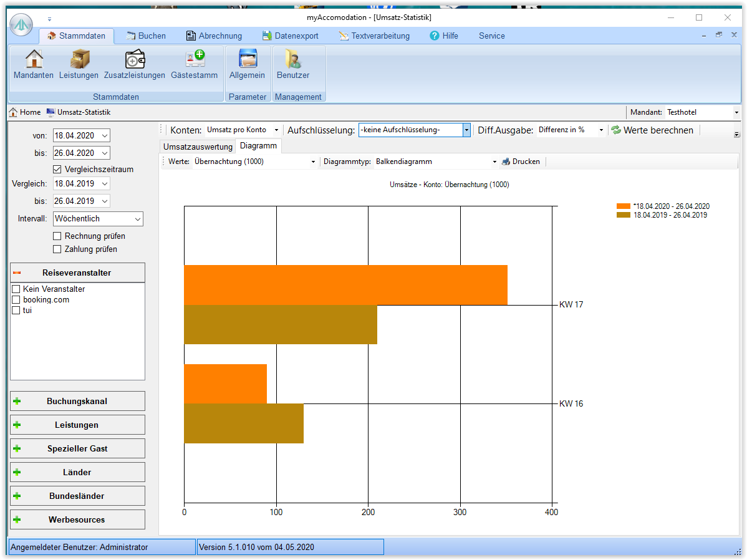This screenshot has width=747, height=560.
Task: Open Benutzer management icon
Action: [x=293, y=59]
